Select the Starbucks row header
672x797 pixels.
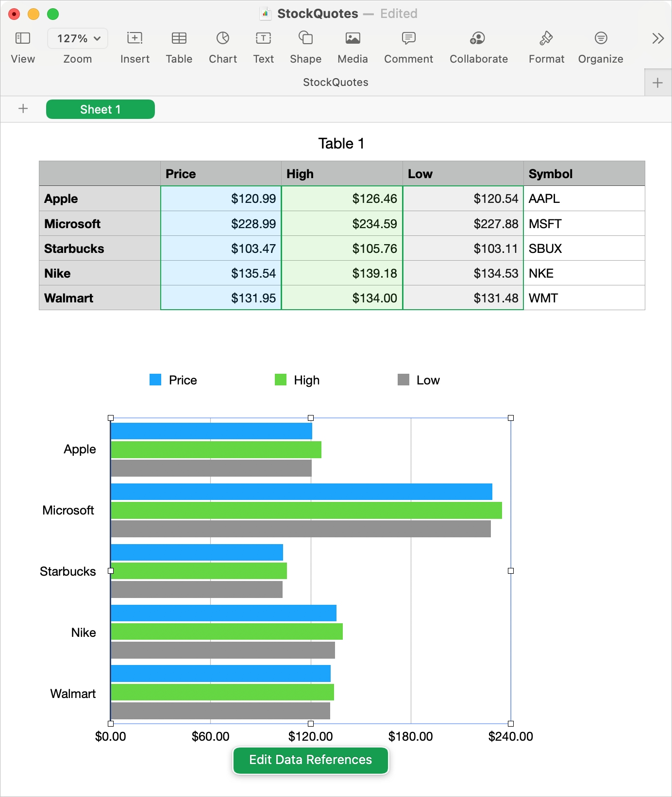(100, 249)
